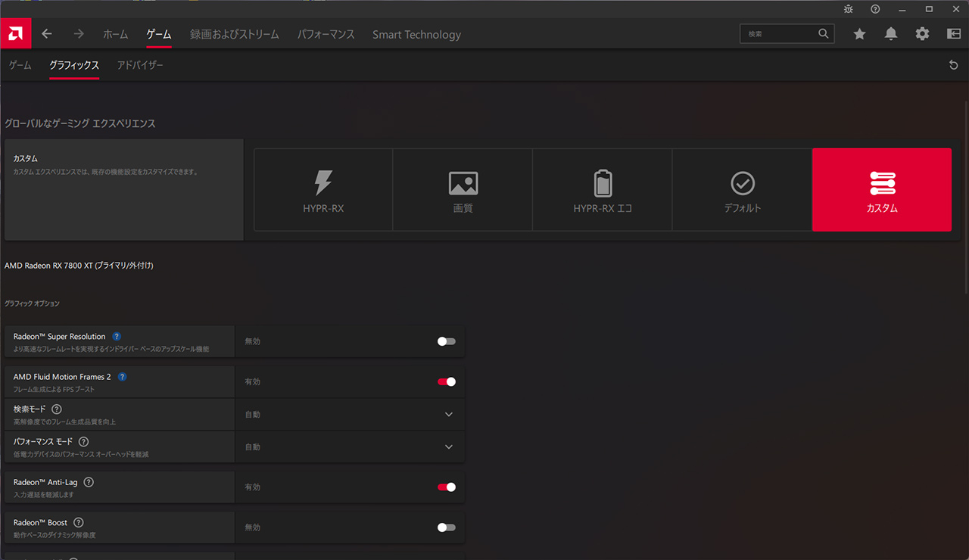Select the HYPR-RX エコ profile
The height and width of the screenshot is (560, 969).
[603, 190]
